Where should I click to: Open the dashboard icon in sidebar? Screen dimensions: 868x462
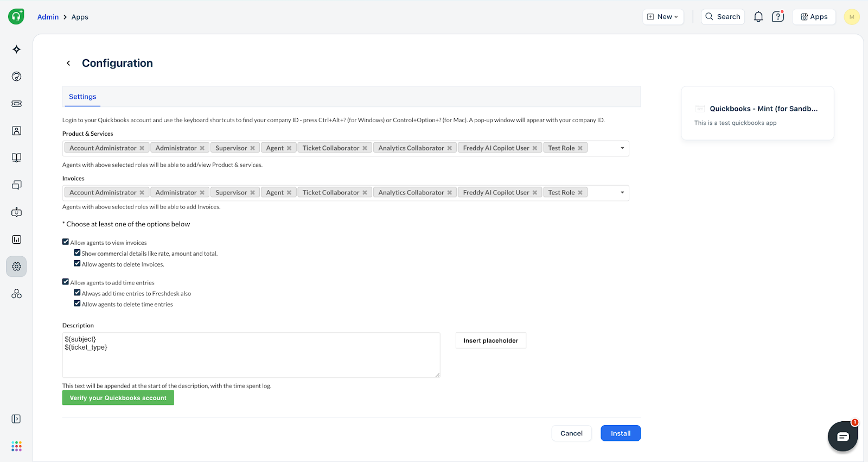click(x=17, y=77)
